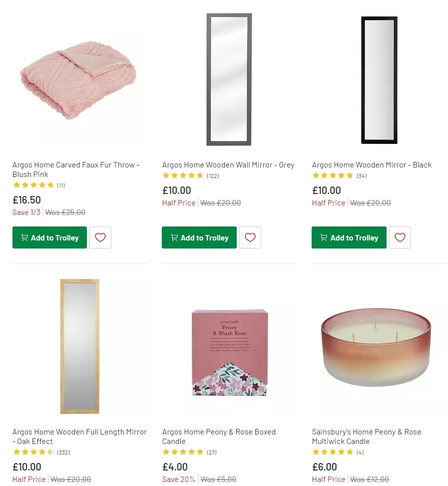Click the trolley icon on the first Add to Trolley button
The width and height of the screenshot is (448, 486).
tap(24, 237)
